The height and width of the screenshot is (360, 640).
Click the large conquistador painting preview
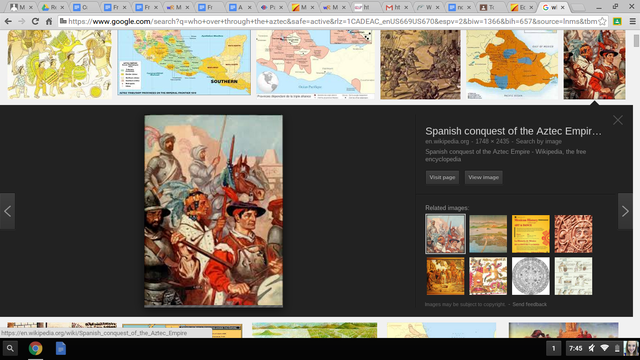click(213, 211)
